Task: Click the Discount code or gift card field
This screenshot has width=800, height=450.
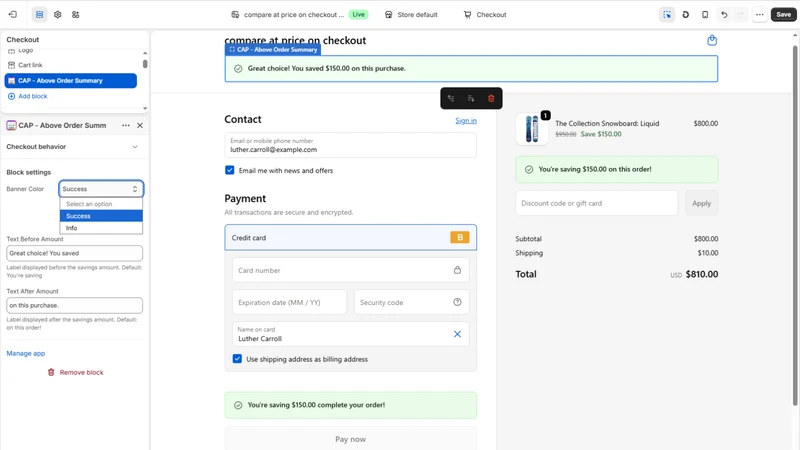Action: click(596, 203)
